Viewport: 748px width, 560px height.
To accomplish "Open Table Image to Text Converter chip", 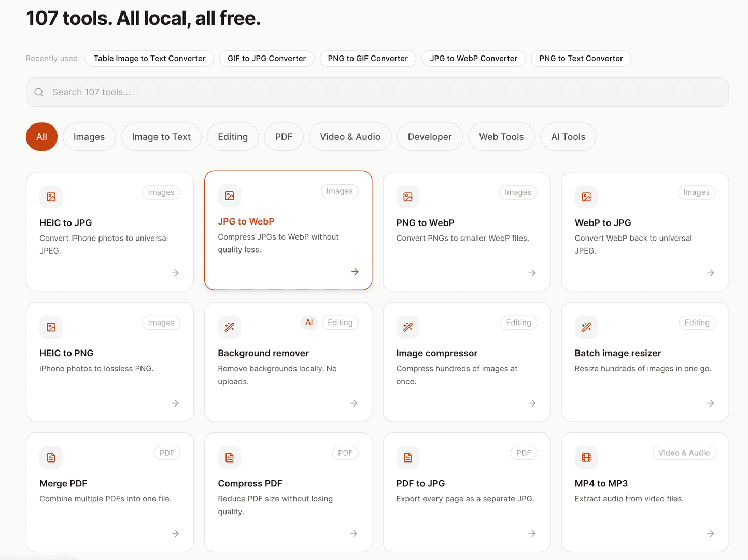I will [150, 59].
